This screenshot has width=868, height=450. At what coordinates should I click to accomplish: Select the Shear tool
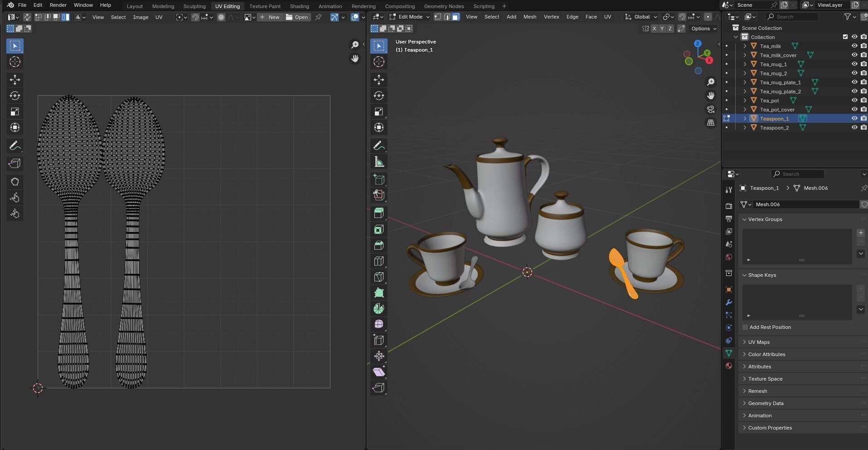pyautogui.click(x=379, y=372)
